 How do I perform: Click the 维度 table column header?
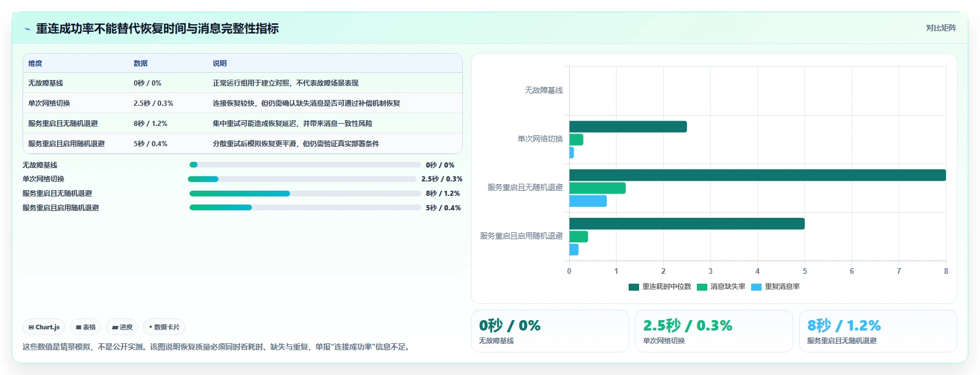click(x=35, y=64)
